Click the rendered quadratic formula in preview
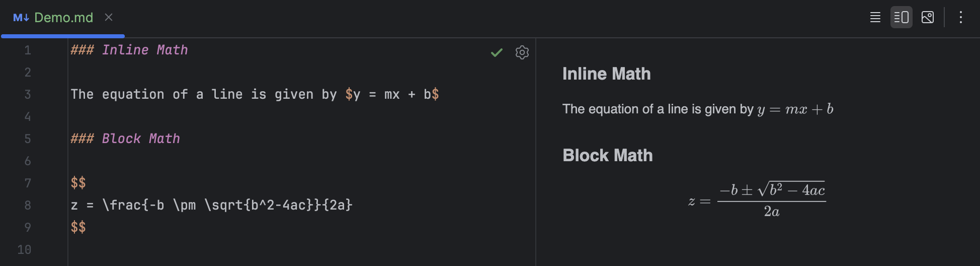 click(757, 200)
